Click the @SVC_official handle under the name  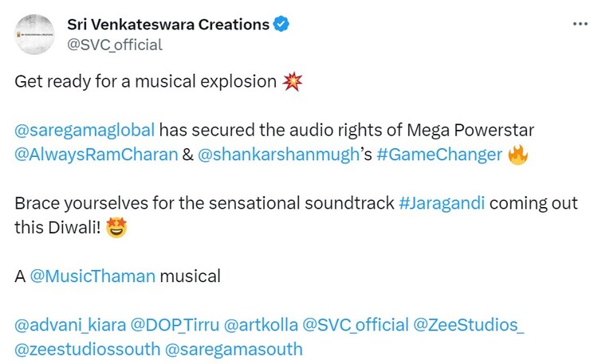115,45
